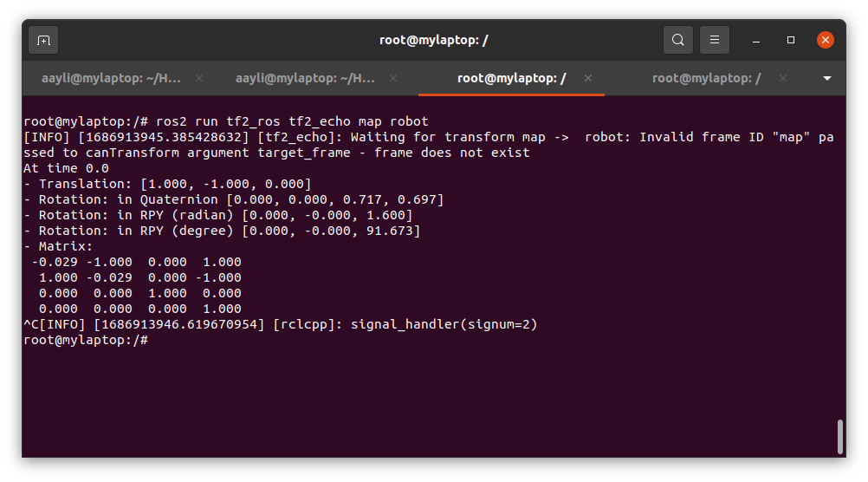Open the terminal search tool
The image size is (868, 482).
pyautogui.click(x=677, y=40)
